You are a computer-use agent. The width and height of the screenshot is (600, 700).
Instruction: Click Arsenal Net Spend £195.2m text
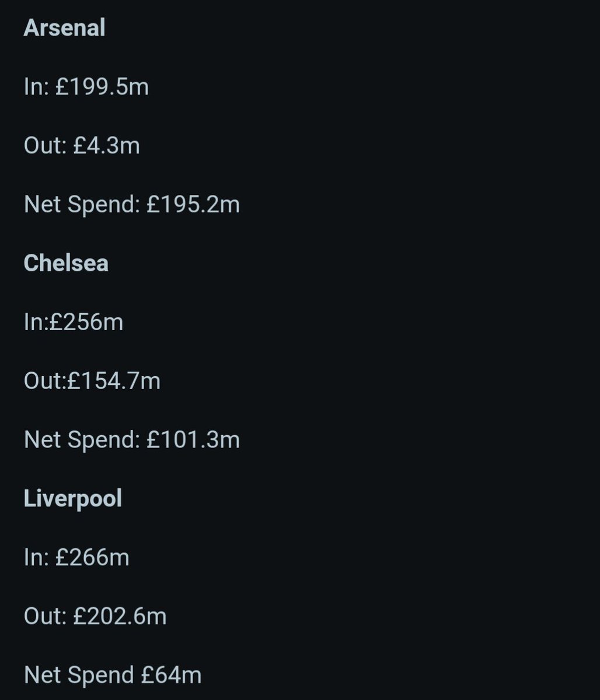tap(132, 204)
